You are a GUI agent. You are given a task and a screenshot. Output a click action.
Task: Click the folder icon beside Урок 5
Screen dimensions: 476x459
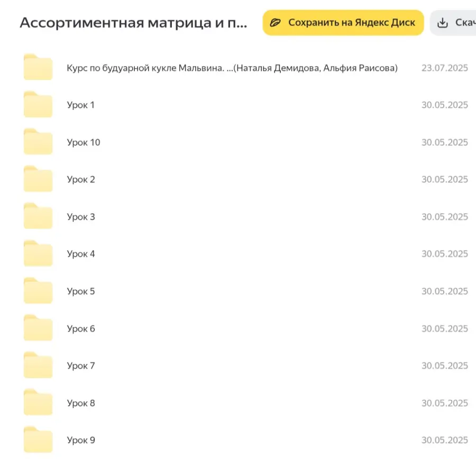(x=38, y=291)
